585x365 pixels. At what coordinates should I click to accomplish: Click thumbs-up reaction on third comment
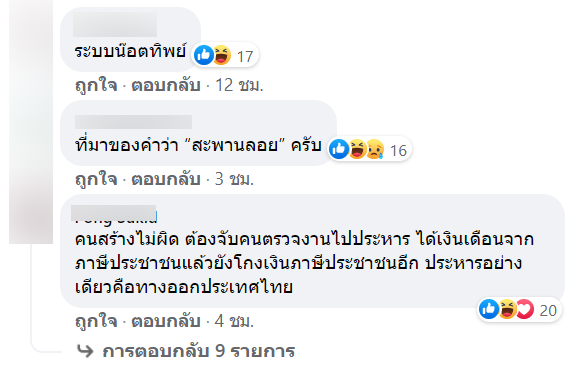click(x=489, y=309)
